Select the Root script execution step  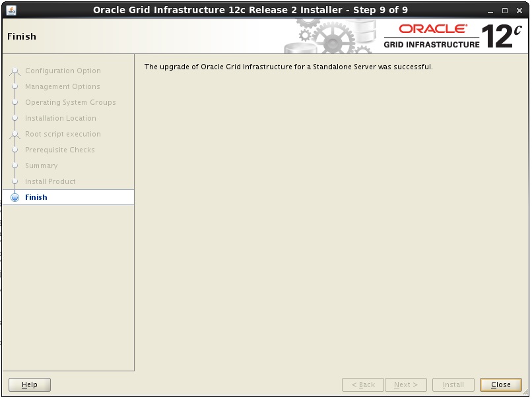(63, 134)
